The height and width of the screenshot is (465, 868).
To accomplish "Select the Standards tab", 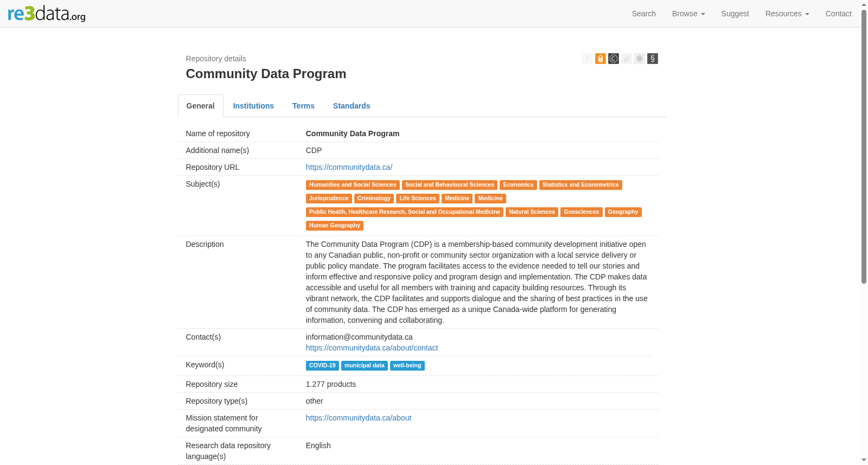I will click(352, 106).
